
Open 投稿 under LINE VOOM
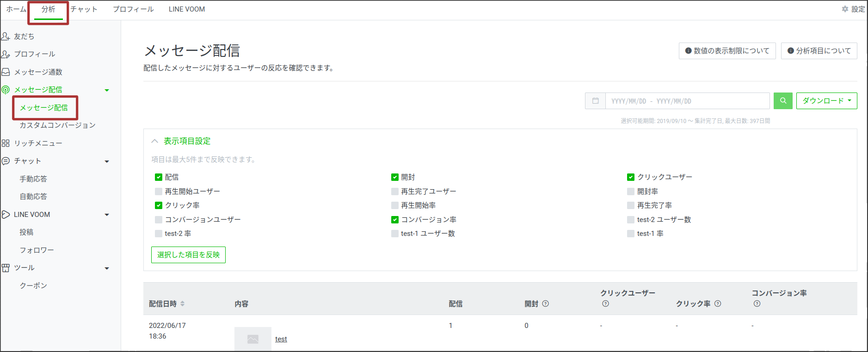point(26,232)
